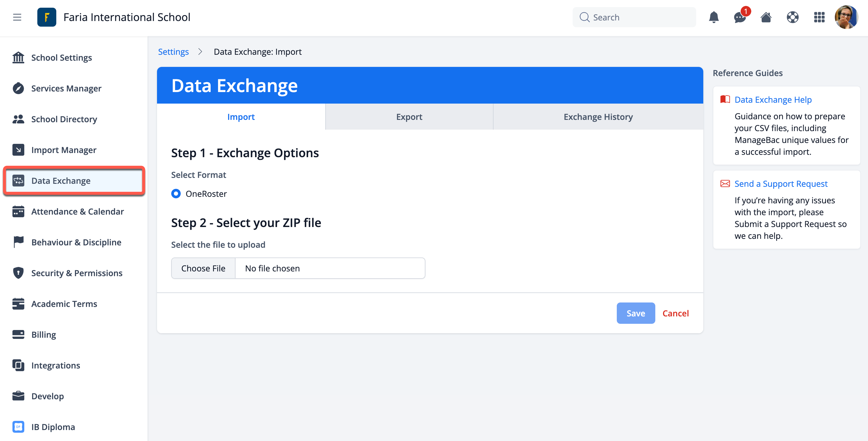This screenshot has height=441, width=868.
Task: Open the hamburger menu icon
Action: [17, 17]
